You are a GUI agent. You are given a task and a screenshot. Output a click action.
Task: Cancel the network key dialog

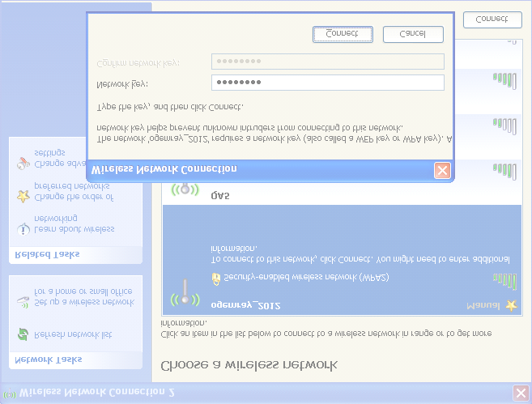[x=413, y=34]
